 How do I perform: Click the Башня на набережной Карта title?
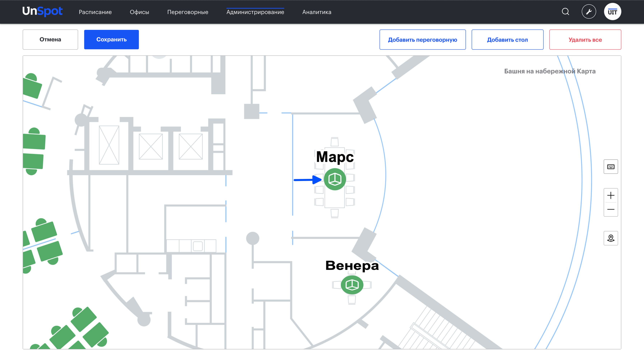550,71
